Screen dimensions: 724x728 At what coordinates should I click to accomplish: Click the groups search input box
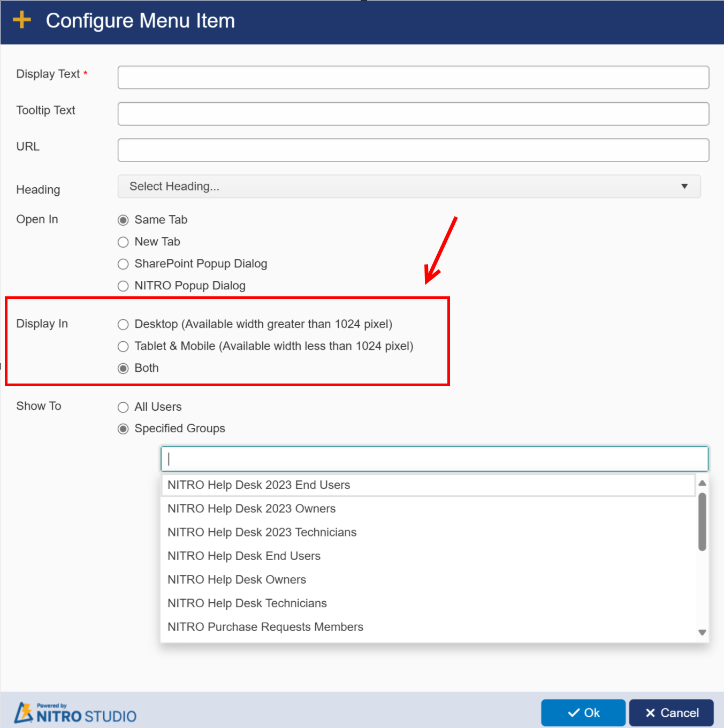click(x=435, y=459)
